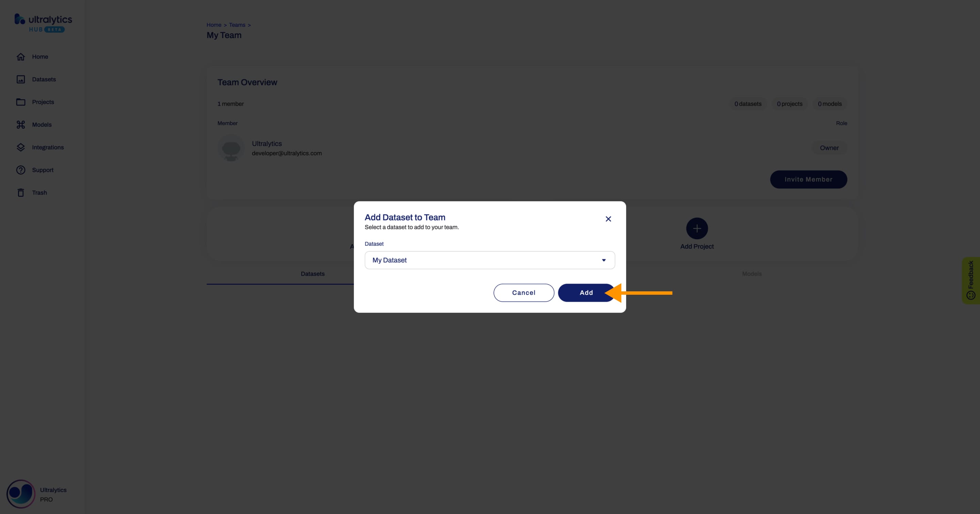The width and height of the screenshot is (980, 514).
Task: Click the modal close button
Action: click(x=608, y=219)
